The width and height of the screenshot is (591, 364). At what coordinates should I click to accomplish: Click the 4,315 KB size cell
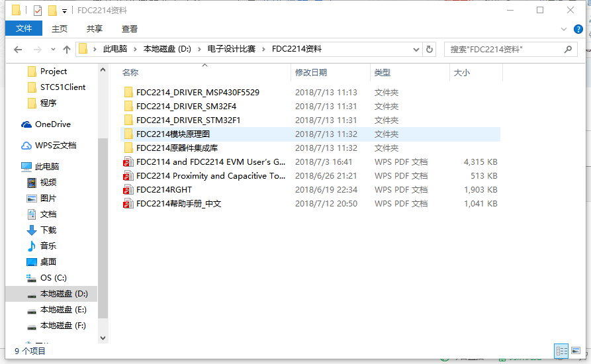click(480, 162)
